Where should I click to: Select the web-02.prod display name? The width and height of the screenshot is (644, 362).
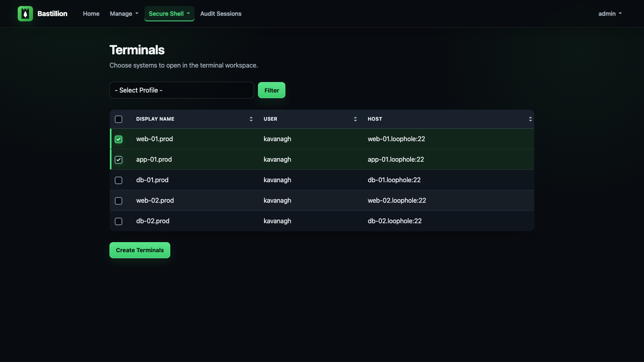coord(155,200)
